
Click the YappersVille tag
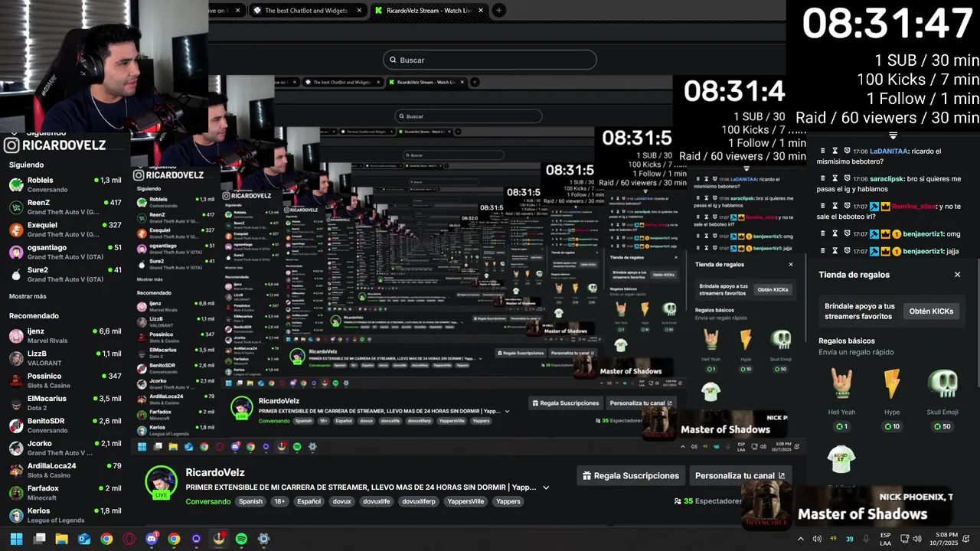tap(465, 502)
